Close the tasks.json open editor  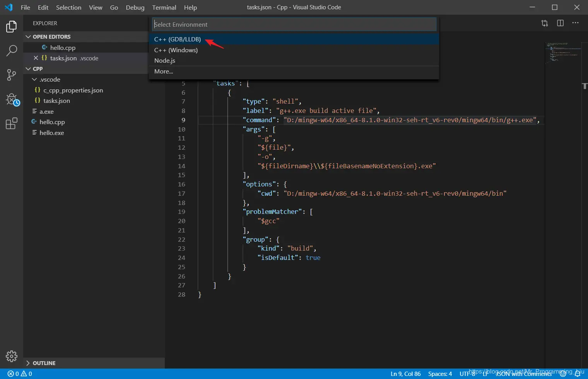pyautogui.click(x=36, y=58)
